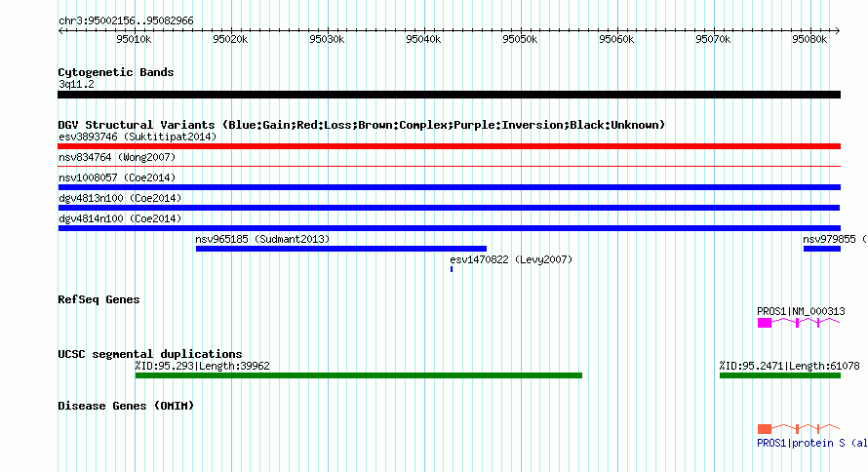Open the PROS1|protein S OMIM label
868x472 pixels.
tap(812, 443)
